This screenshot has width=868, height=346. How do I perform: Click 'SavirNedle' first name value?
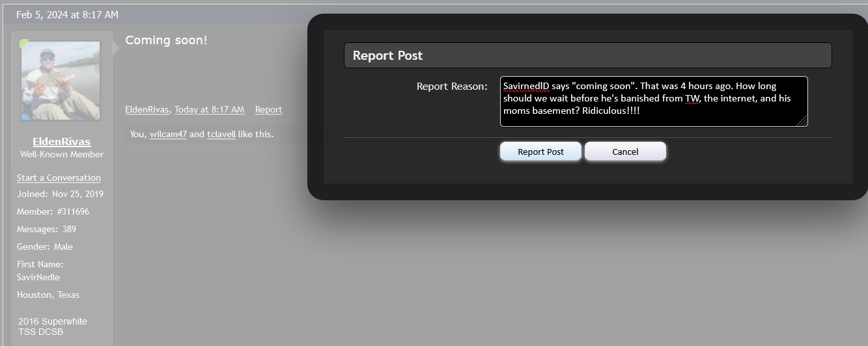38,277
